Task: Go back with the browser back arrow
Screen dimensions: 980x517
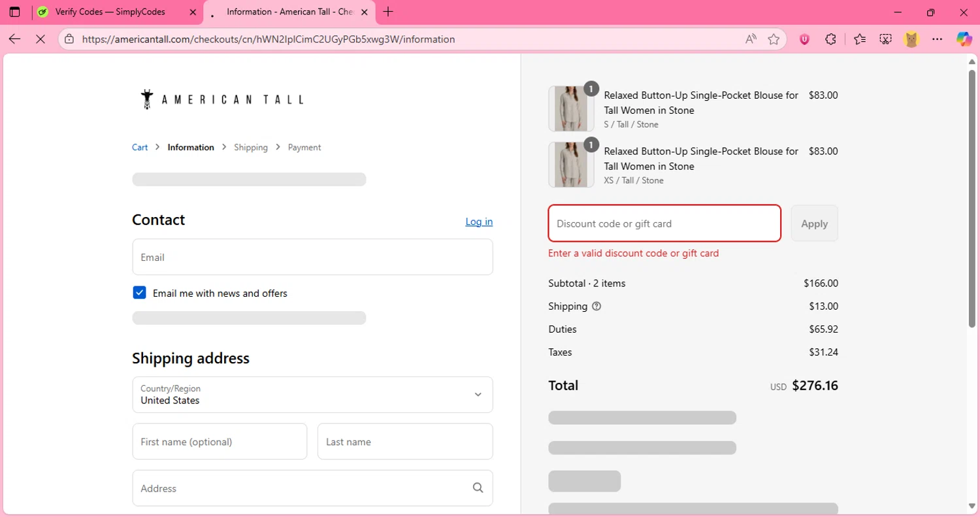Action: tap(14, 39)
